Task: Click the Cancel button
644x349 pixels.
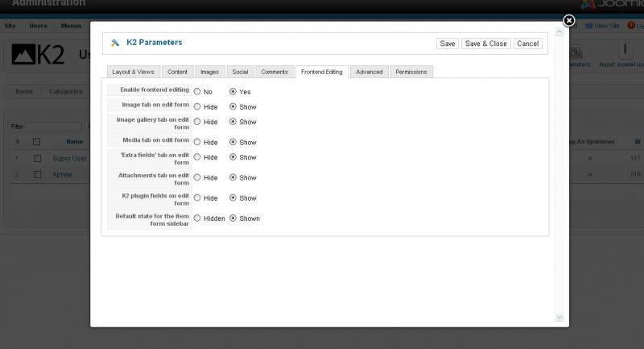Action: click(528, 44)
